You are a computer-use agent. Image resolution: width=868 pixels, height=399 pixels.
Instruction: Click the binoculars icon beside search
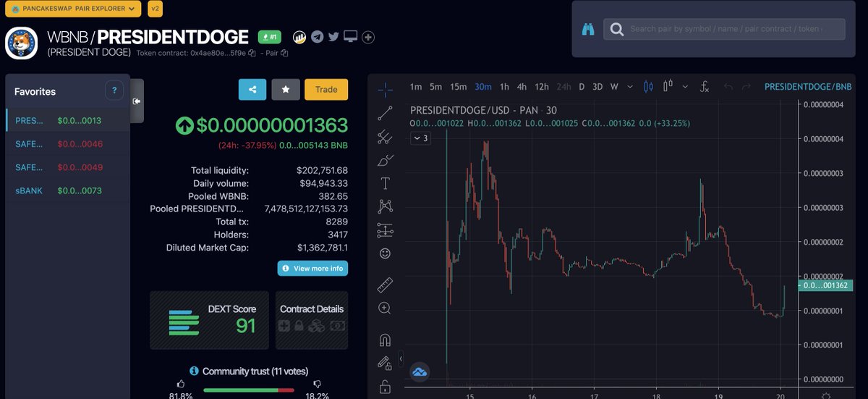[588, 30]
